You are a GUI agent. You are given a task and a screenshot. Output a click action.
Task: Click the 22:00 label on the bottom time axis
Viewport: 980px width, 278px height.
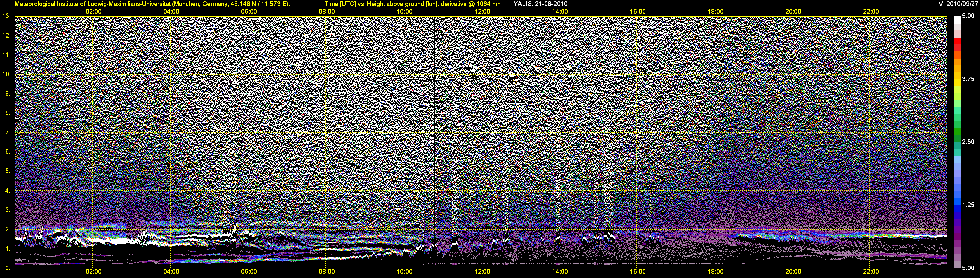(871, 271)
